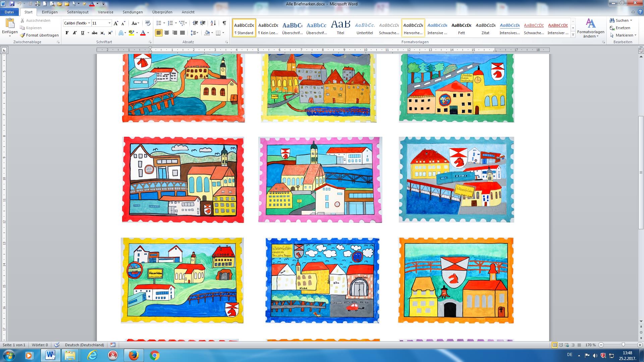Screen dimensions: 644x362
Task: Open the font name dropdown
Action: coord(89,23)
